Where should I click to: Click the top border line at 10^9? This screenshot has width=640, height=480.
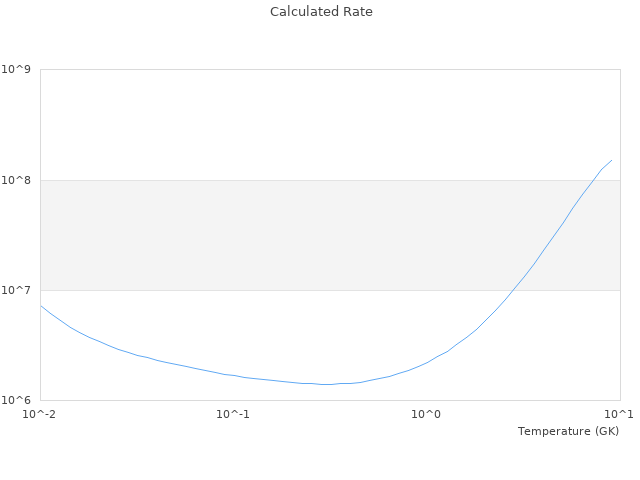click(330, 69)
